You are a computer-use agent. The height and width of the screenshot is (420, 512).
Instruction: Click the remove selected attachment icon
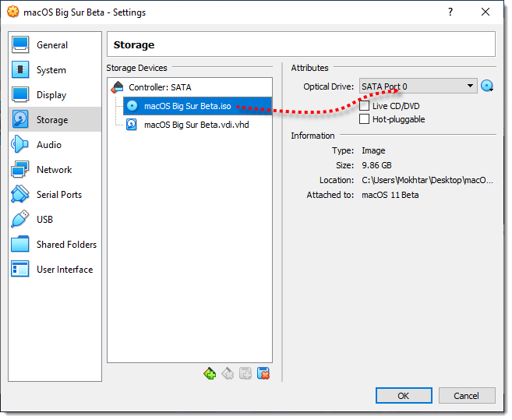(x=263, y=373)
